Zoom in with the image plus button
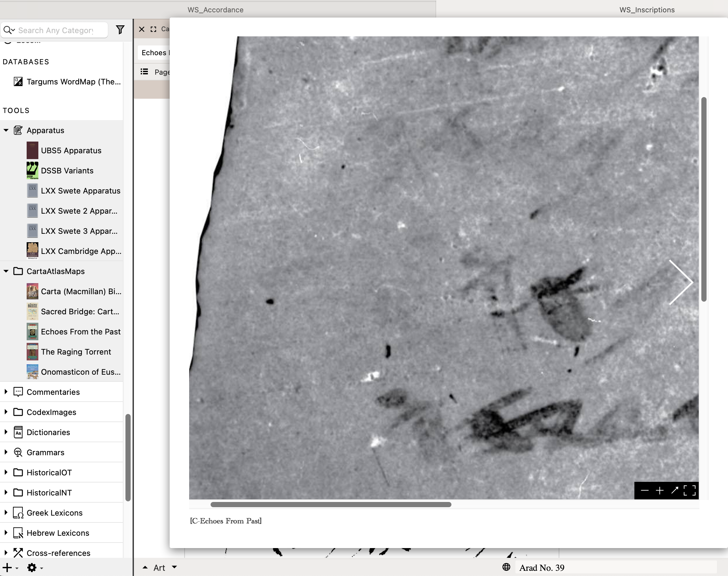Image resolution: width=728 pixels, height=576 pixels. pos(659,490)
